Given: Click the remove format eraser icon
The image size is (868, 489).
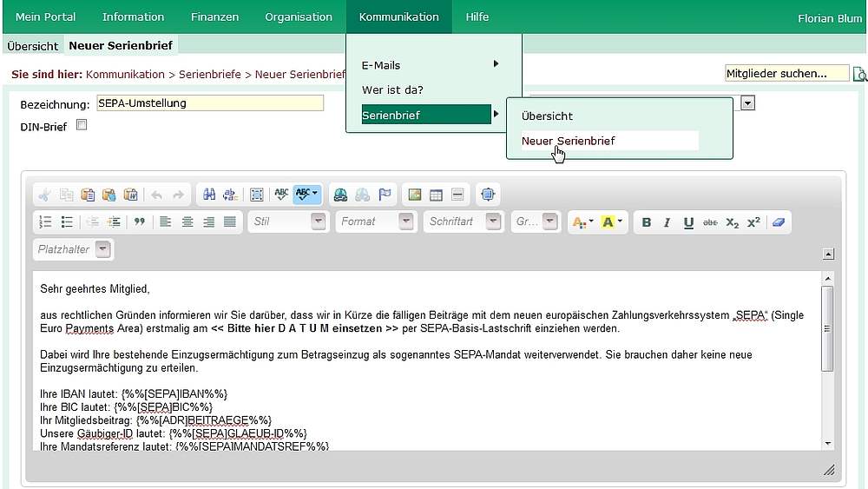Looking at the screenshot, I should coord(778,222).
